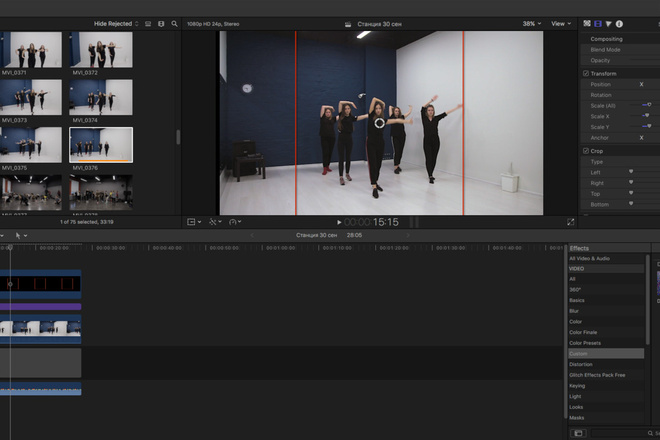Adjust the Scale Y slider
660x440 pixels.
(649, 125)
